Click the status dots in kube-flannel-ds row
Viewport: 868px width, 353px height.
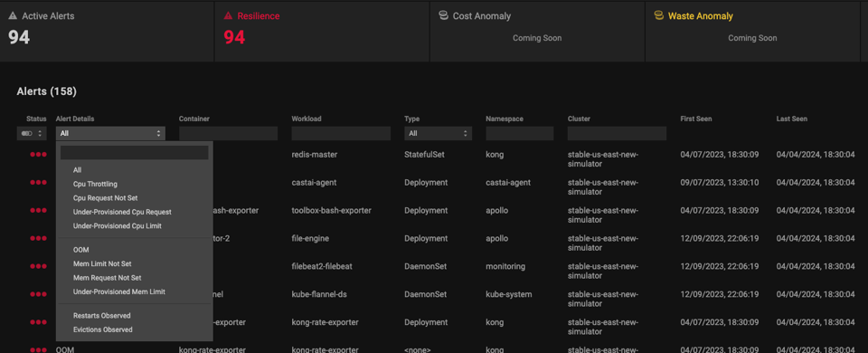pos(38,294)
